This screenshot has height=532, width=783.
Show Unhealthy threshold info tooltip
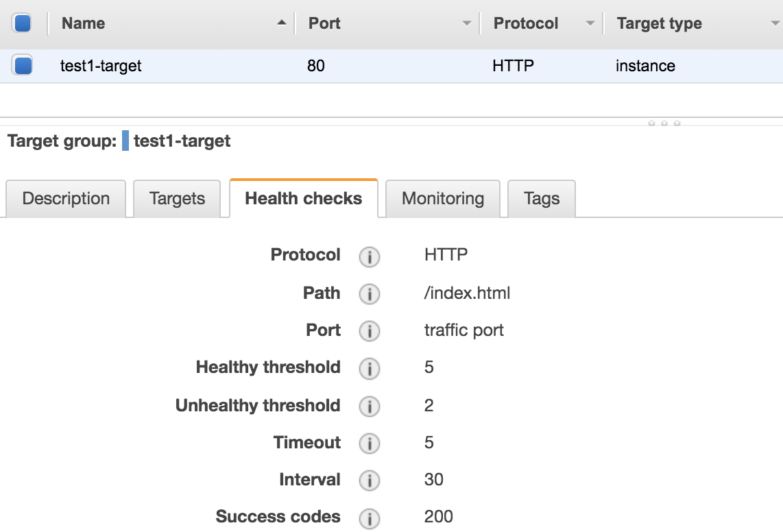pyautogui.click(x=370, y=406)
